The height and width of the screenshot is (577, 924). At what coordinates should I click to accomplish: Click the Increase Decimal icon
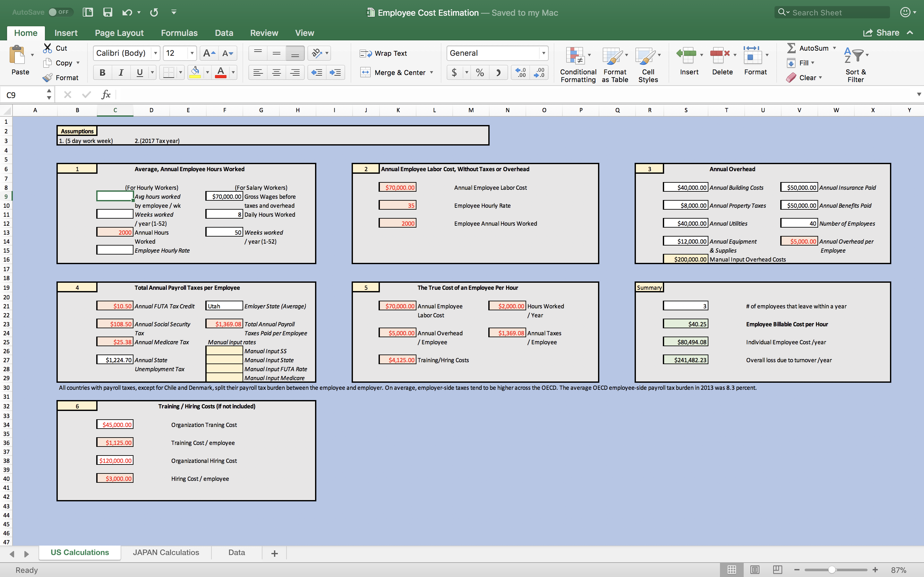click(x=520, y=72)
